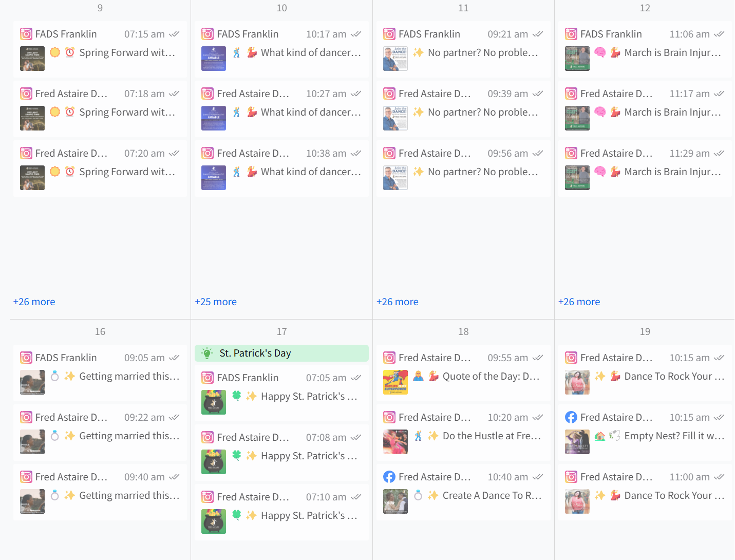Screen dimensions: 735x560
Task: Select day 17 date header
Action: click(x=281, y=332)
